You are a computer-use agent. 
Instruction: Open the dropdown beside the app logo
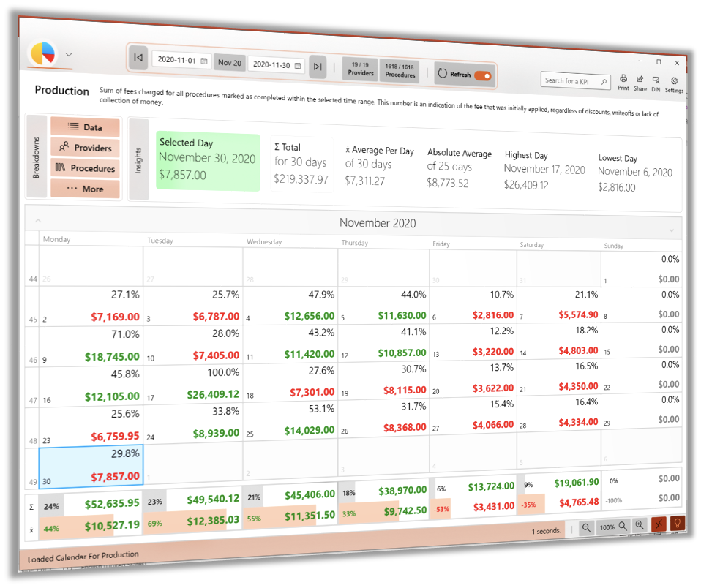[69, 54]
